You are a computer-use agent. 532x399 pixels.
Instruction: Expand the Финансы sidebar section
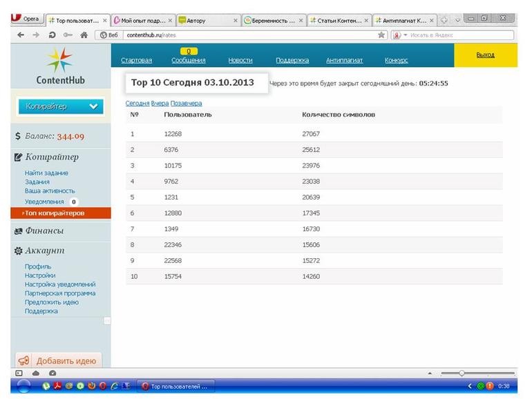coord(44,231)
